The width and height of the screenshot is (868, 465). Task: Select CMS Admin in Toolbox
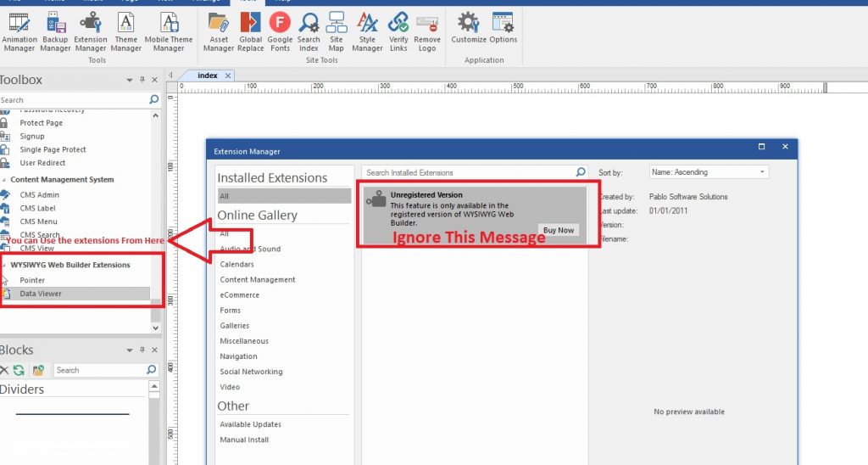(39, 194)
